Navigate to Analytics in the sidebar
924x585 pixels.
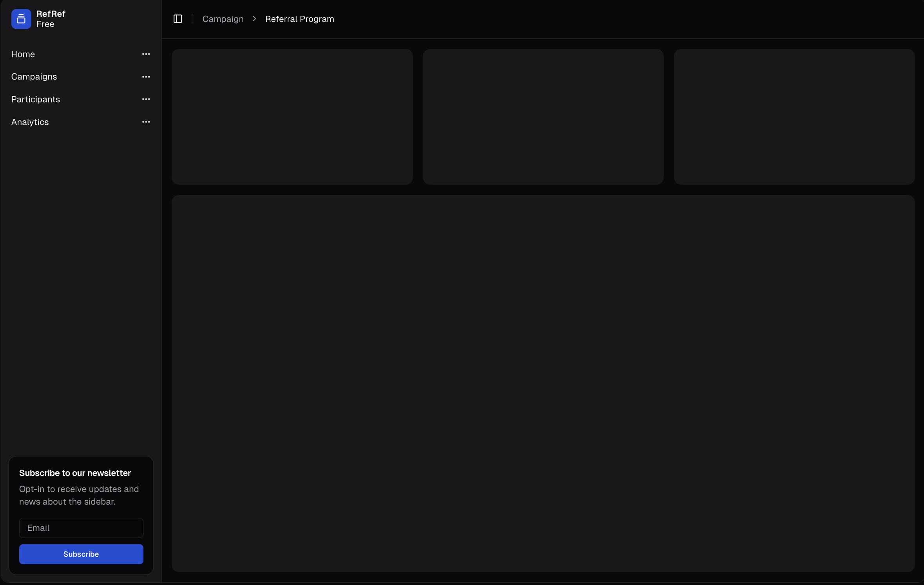[30, 122]
